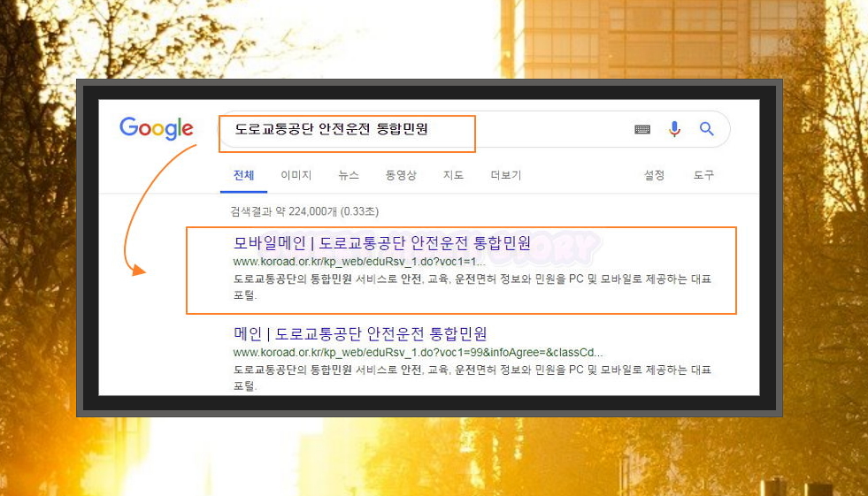Click the magnifier search icon
This screenshot has width=868, height=496.
coord(706,129)
